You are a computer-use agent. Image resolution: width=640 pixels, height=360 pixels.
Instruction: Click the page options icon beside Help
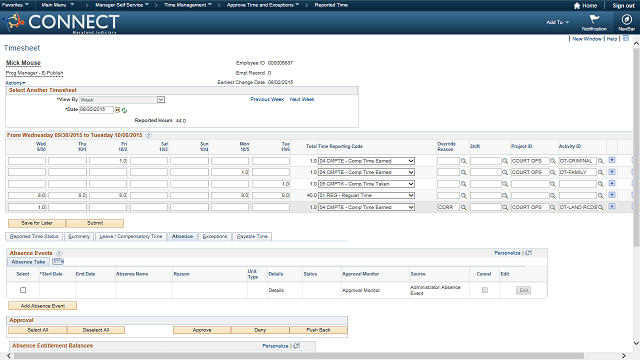click(626, 38)
